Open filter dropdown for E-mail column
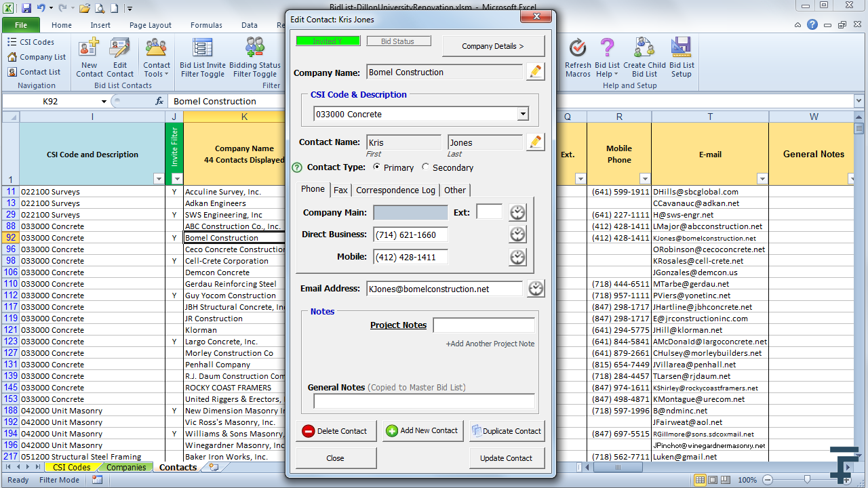Viewport: 868px width, 488px height. coord(762,179)
